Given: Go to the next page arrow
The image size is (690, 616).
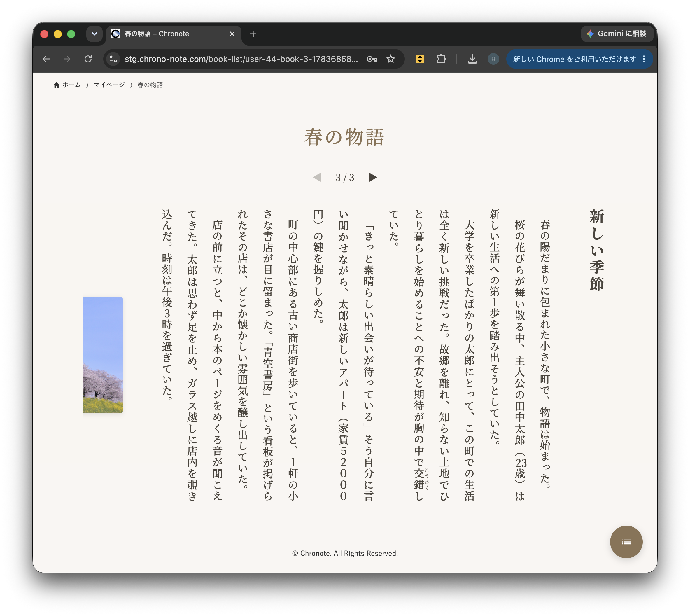Looking at the screenshot, I should 373,177.
